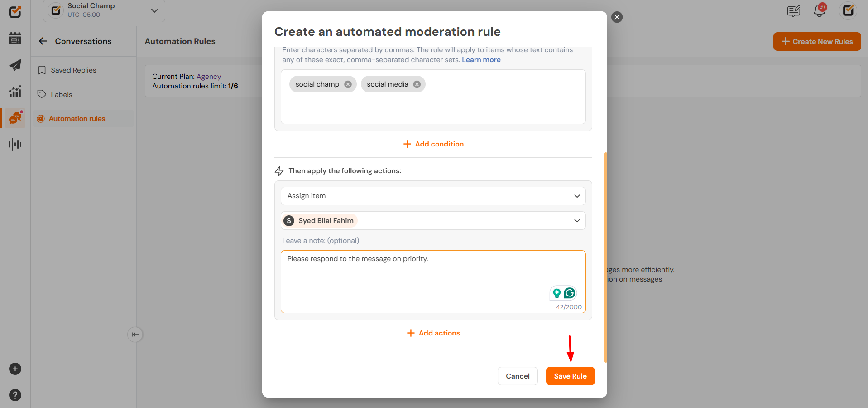Open the profile avatar in top right

[848, 10]
